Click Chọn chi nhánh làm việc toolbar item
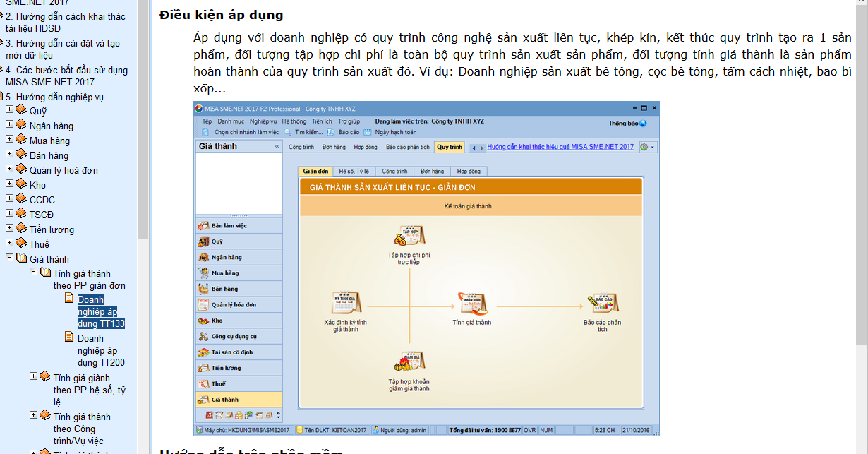This screenshot has width=868, height=454. click(x=241, y=132)
